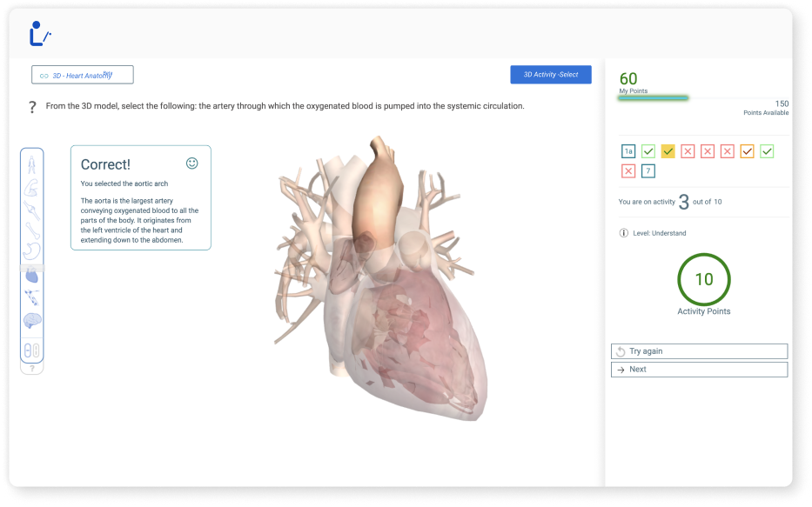Select the stomach digestive icon
This screenshot has width=812, height=507.
(x=31, y=251)
